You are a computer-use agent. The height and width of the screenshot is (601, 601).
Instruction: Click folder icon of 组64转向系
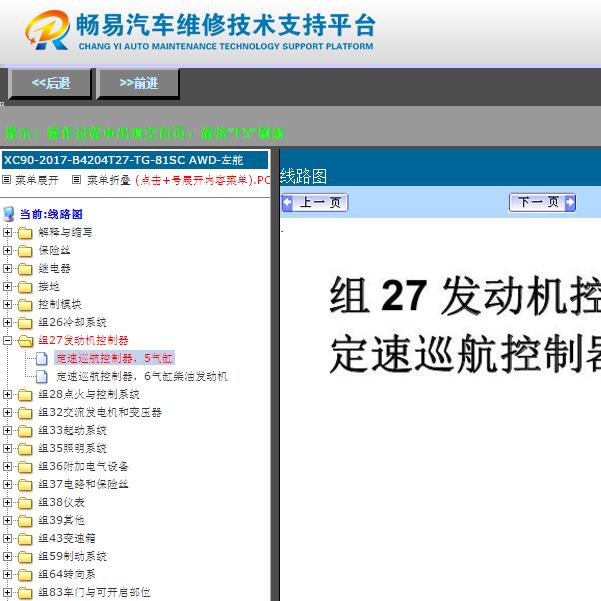(25, 575)
